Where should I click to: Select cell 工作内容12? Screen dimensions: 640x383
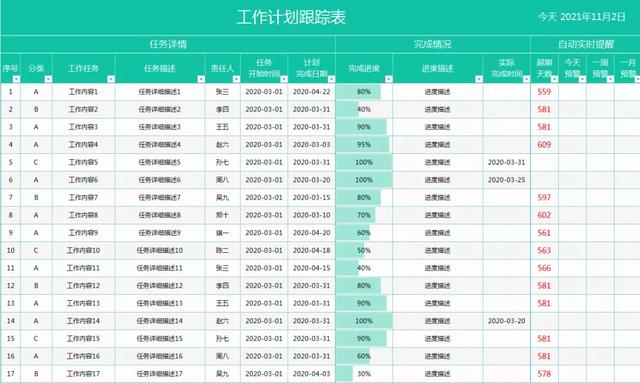(83, 285)
